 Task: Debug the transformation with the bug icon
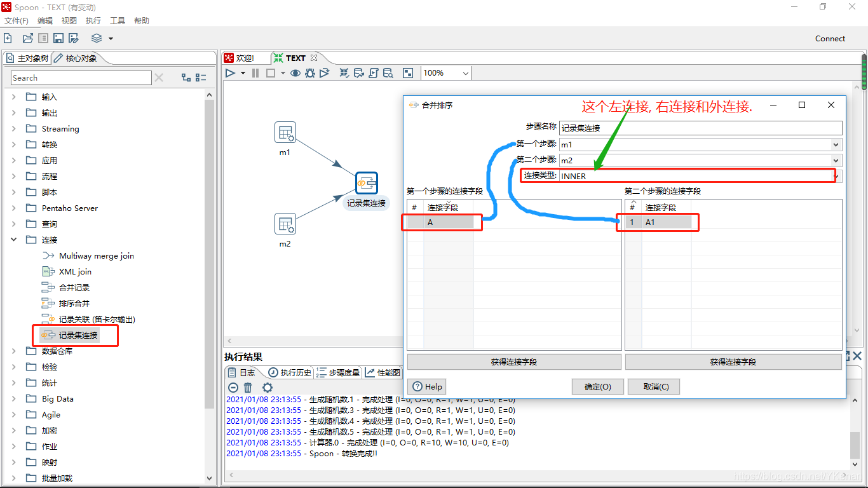(310, 73)
